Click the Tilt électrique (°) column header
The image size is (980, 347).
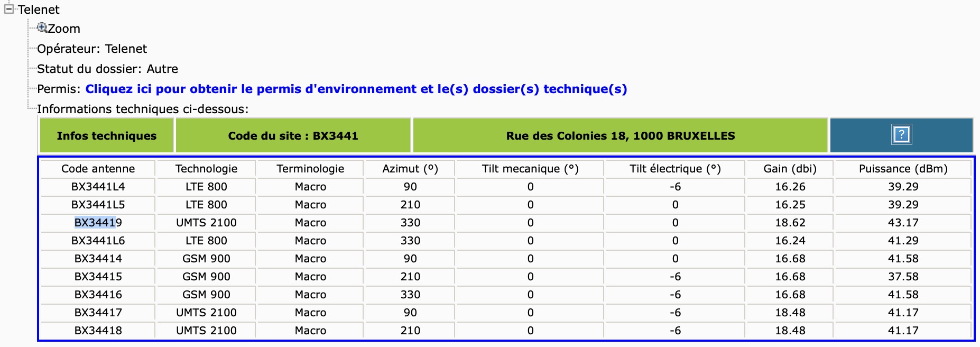pos(675,169)
